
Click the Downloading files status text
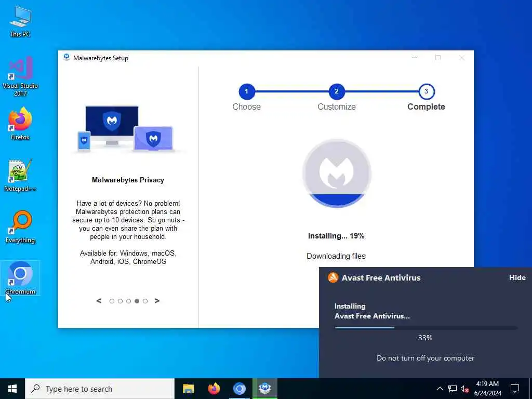tap(336, 256)
